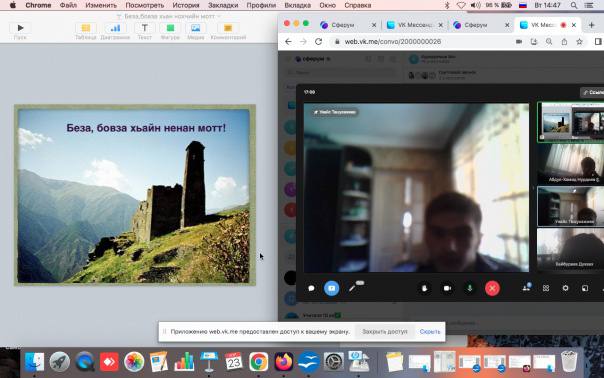The image size is (604, 378).
Task: Open Spotlight search in menu bar
Action: pos(574,5)
